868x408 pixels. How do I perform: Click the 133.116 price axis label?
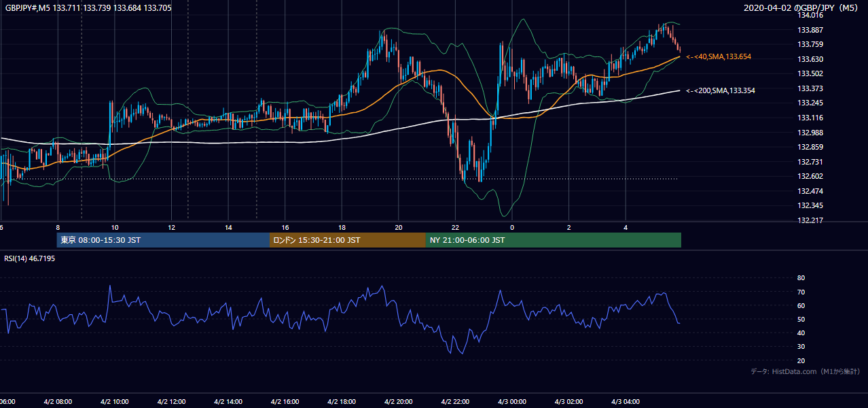click(x=810, y=118)
